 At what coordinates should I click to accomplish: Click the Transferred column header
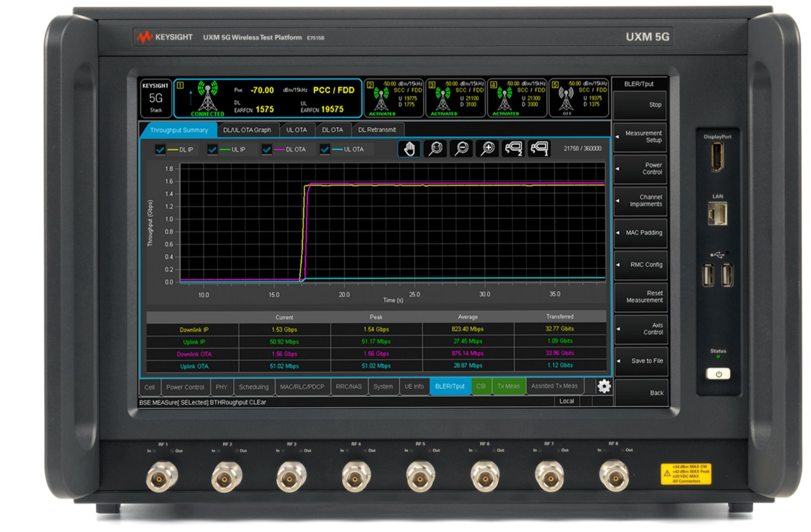coord(559,317)
